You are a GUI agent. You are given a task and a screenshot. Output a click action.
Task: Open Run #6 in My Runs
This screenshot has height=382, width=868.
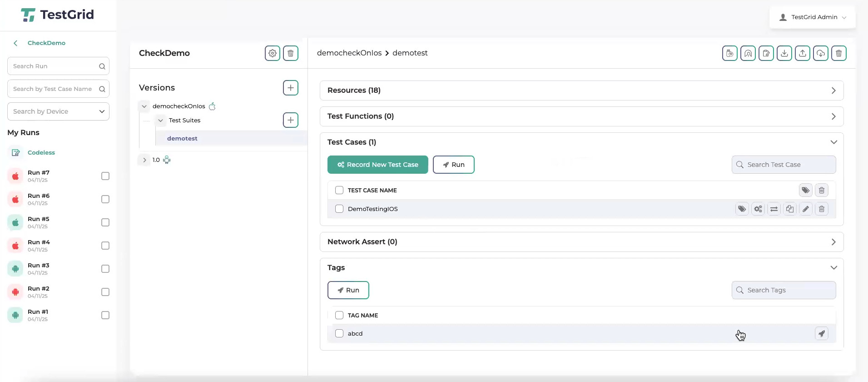(x=39, y=196)
